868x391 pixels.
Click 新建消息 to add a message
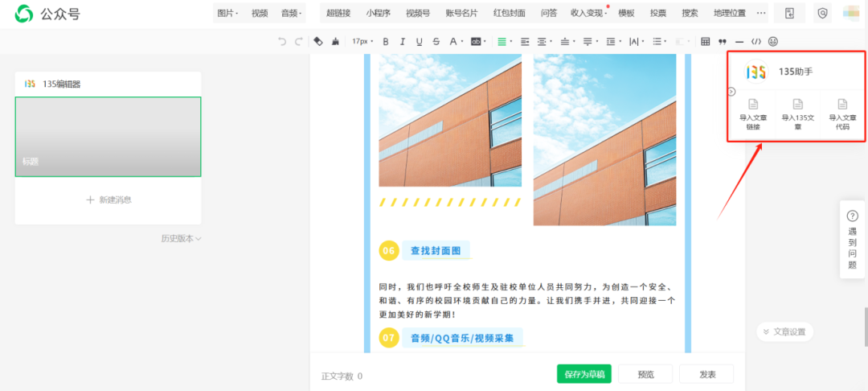[108, 200]
